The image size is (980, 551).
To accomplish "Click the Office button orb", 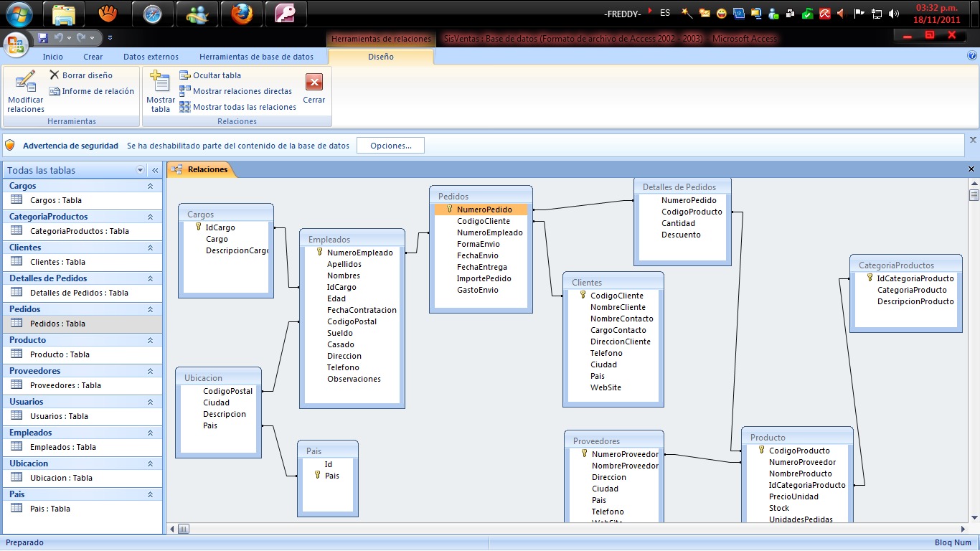I will (17, 44).
